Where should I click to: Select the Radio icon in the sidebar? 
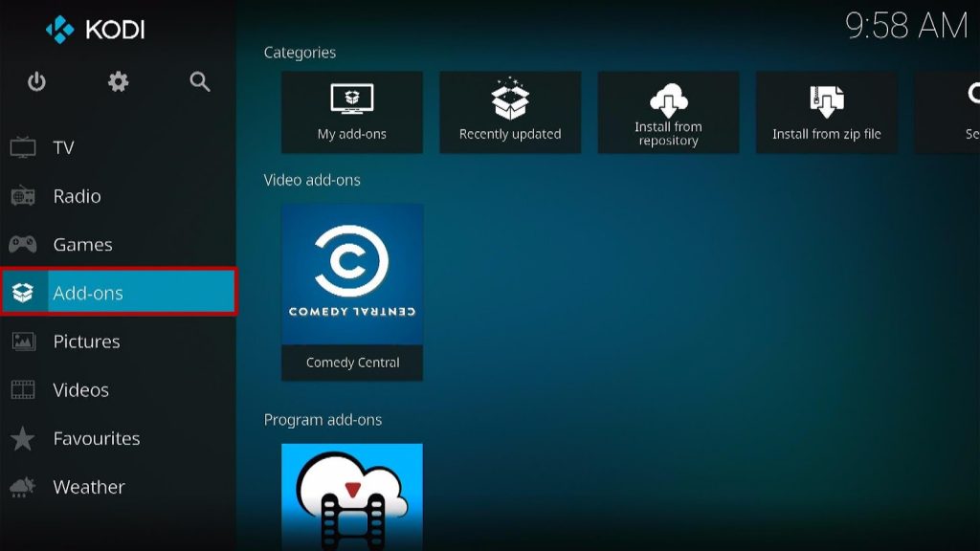pyautogui.click(x=23, y=195)
